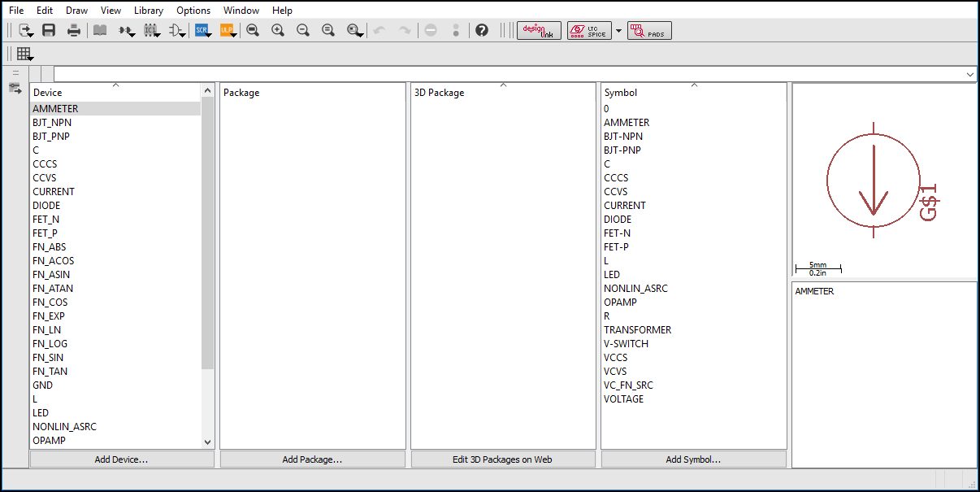The image size is (980, 492).
Task: Save the current library
Action: (48, 30)
